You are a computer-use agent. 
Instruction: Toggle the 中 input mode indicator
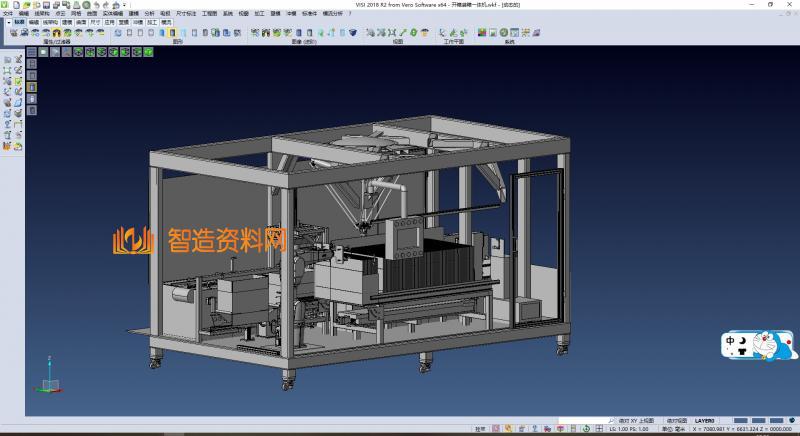tap(732, 340)
